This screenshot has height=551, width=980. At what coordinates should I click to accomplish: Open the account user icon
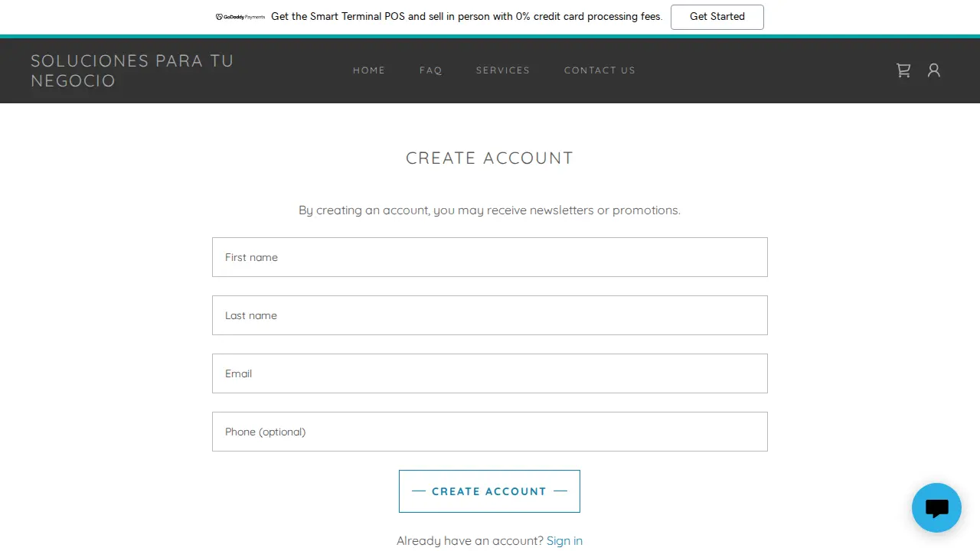[934, 70]
